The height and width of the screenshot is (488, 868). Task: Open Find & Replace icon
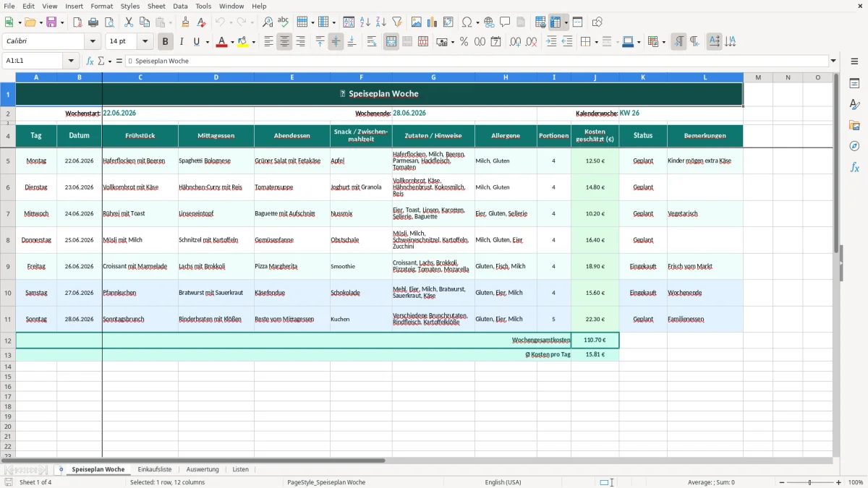[268, 22]
